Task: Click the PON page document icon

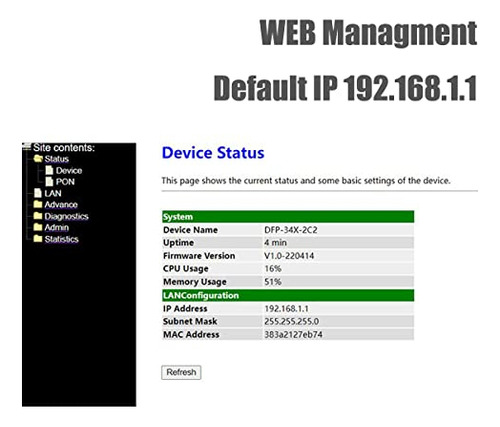Action: point(49,181)
